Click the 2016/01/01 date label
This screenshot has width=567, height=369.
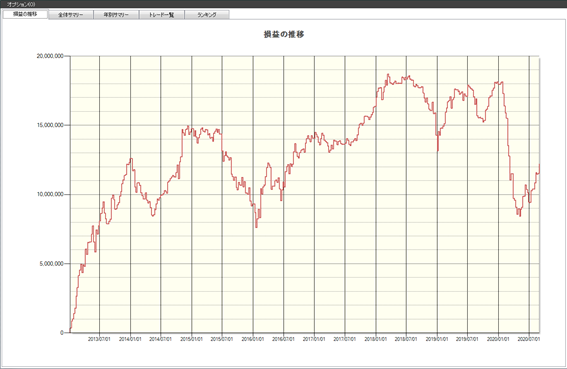pyautogui.click(x=253, y=339)
